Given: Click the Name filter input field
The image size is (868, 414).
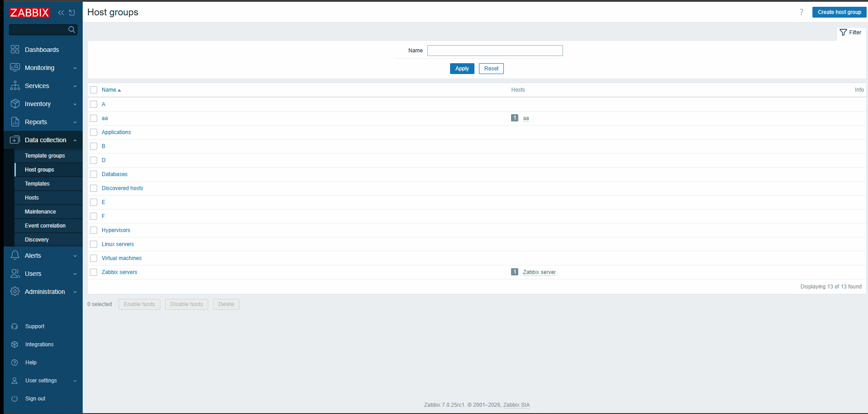Looking at the screenshot, I should [x=495, y=51].
